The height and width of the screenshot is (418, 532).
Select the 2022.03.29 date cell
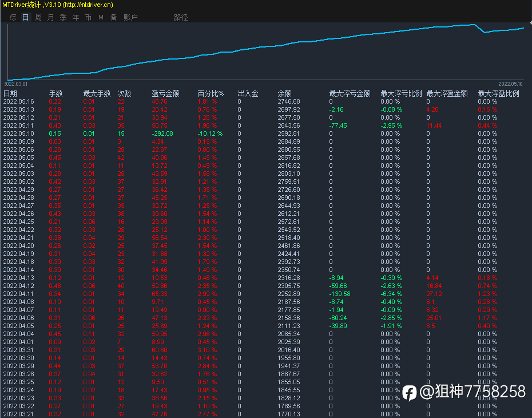coord(19,366)
